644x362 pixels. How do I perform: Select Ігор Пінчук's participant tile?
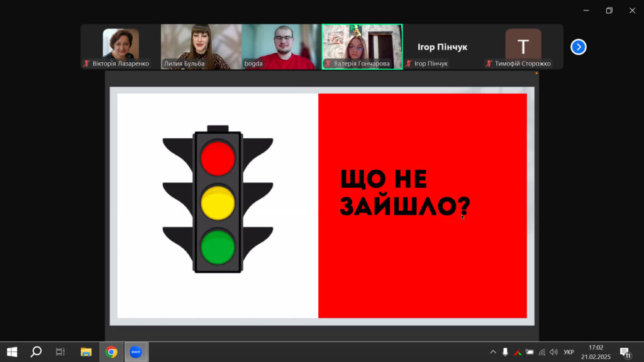[x=442, y=47]
